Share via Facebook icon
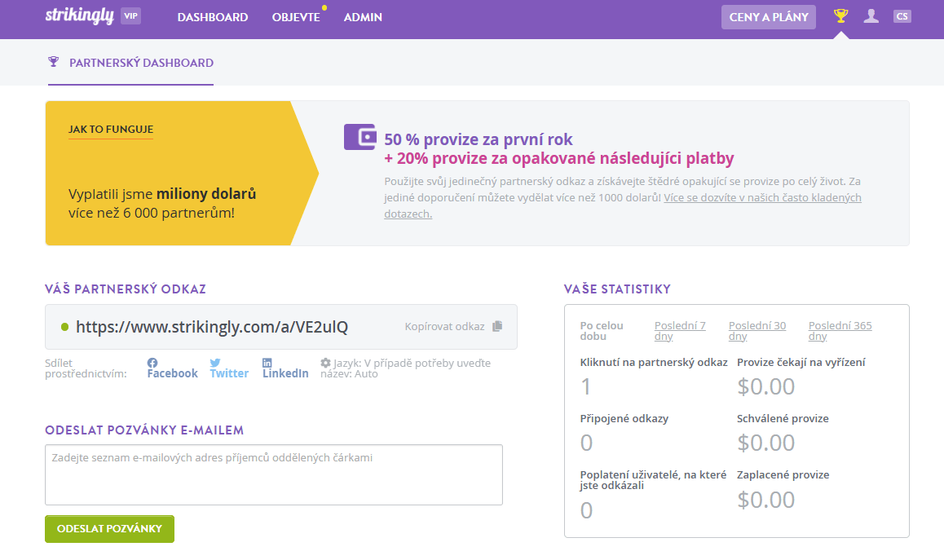This screenshot has height=560, width=944. tap(152, 363)
